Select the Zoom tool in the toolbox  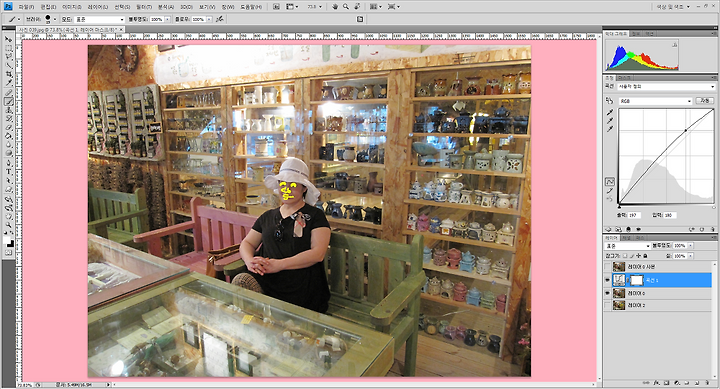pos(9,225)
